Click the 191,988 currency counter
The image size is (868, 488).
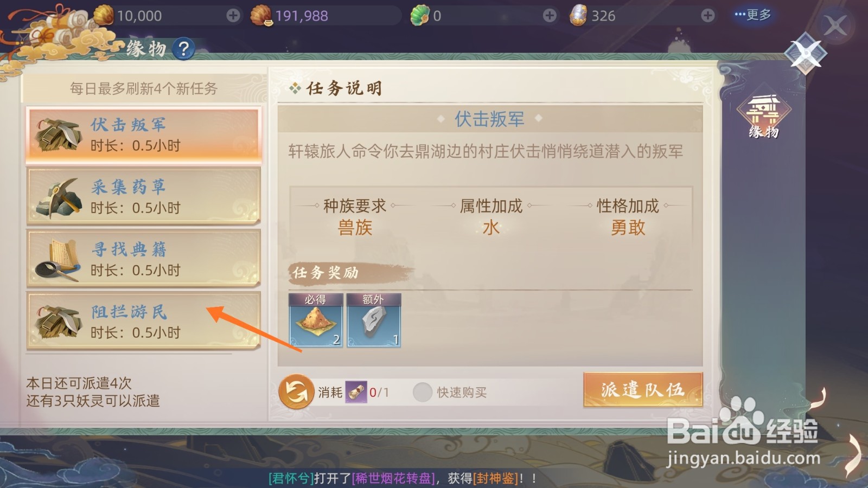coord(302,16)
